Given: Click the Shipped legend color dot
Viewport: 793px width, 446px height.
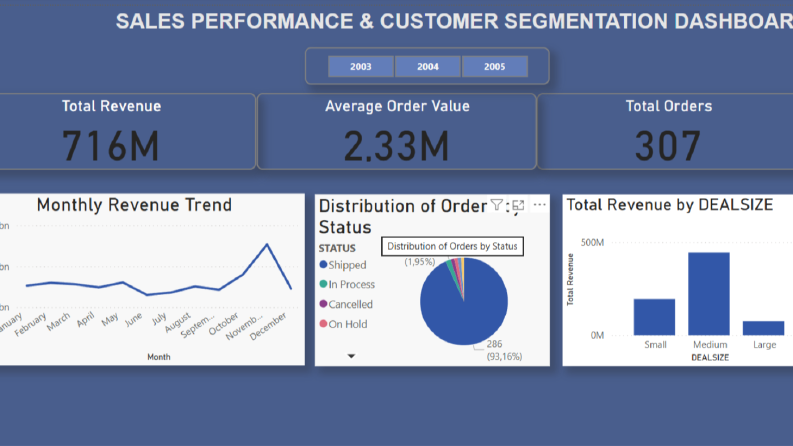Looking at the screenshot, I should click(x=323, y=264).
